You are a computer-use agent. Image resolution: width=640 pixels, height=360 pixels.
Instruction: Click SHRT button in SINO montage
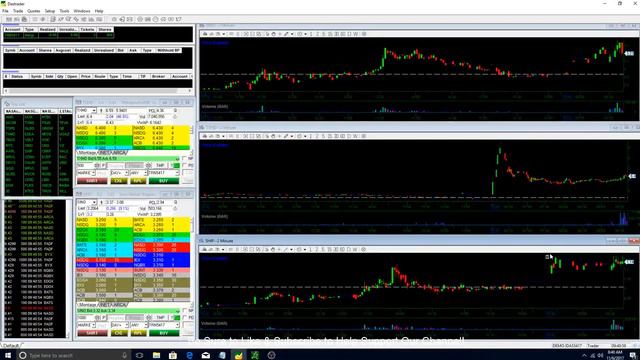pyautogui.click(x=92, y=333)
